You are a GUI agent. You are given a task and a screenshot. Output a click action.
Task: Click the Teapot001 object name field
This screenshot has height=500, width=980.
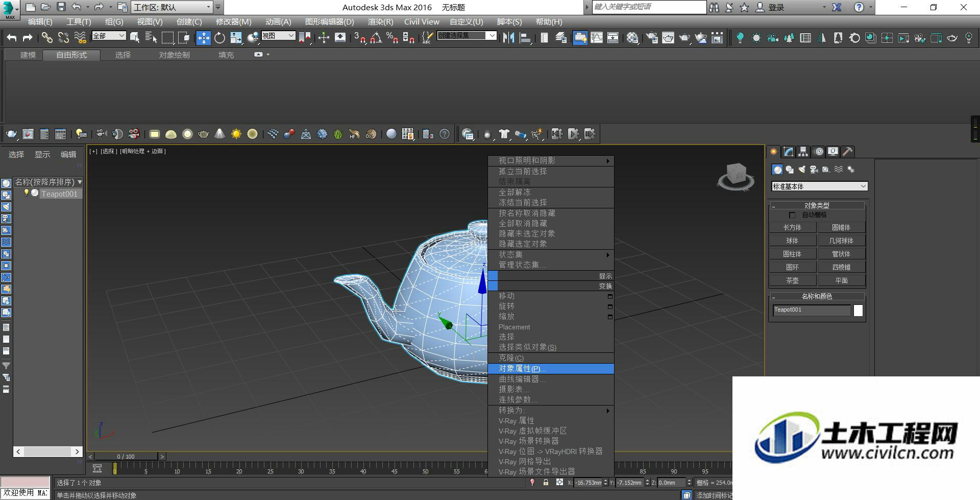[x=812, y=310]
